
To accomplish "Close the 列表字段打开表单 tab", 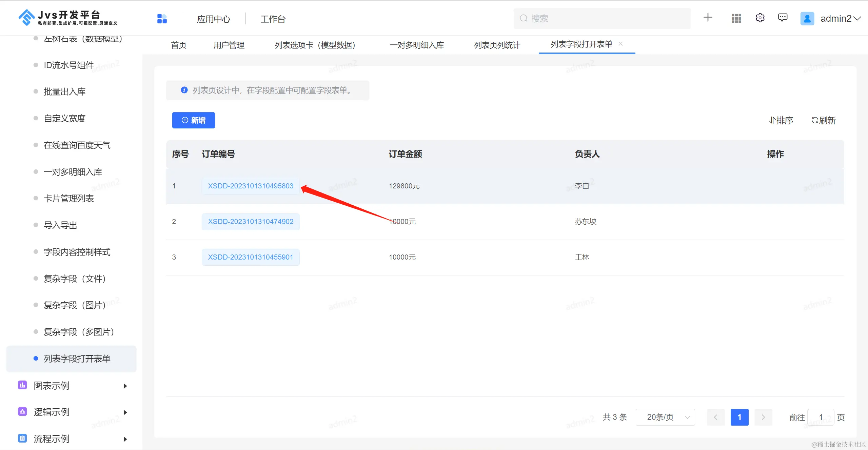I will (x=621, y=44).
